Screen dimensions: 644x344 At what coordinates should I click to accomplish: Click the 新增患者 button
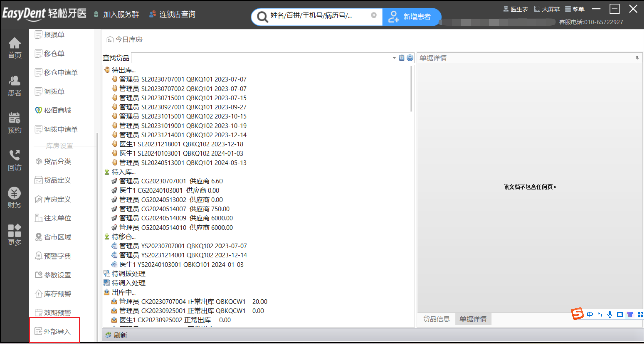[411, 16]
